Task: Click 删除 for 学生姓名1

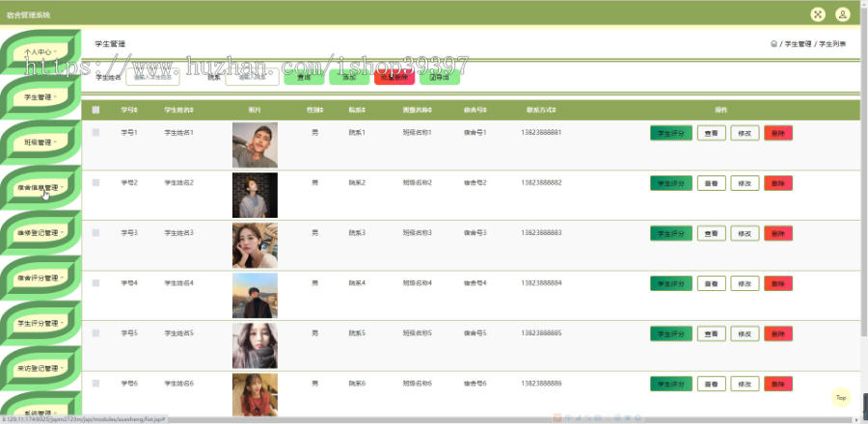Action: [x=778, y=133]
